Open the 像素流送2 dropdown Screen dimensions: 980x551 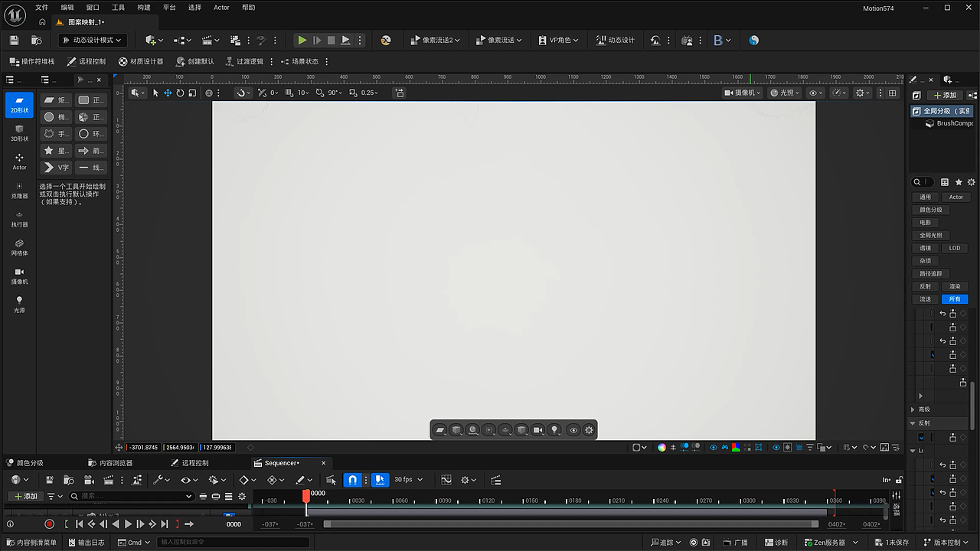tap(436, 40)
